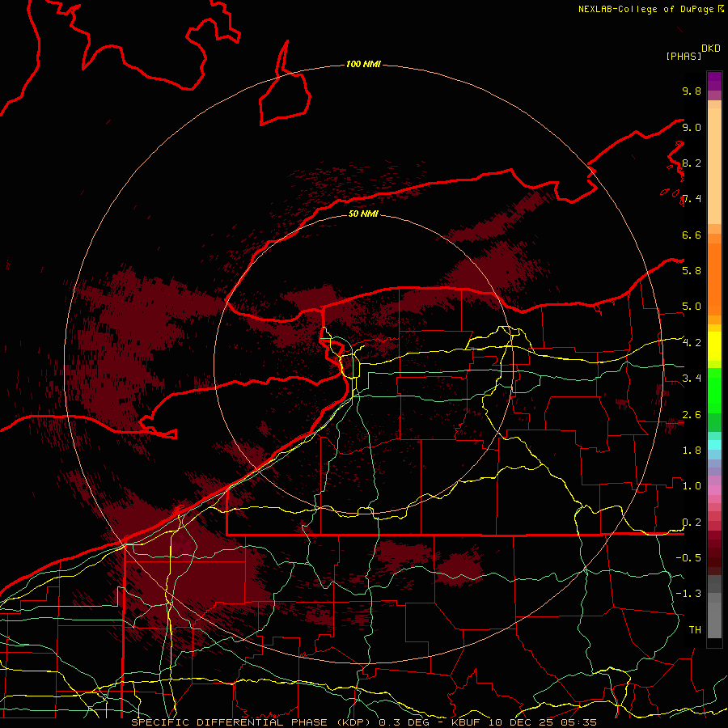Select the 1.0 legend value
This screenshot has height=728, width=728.
692,486
